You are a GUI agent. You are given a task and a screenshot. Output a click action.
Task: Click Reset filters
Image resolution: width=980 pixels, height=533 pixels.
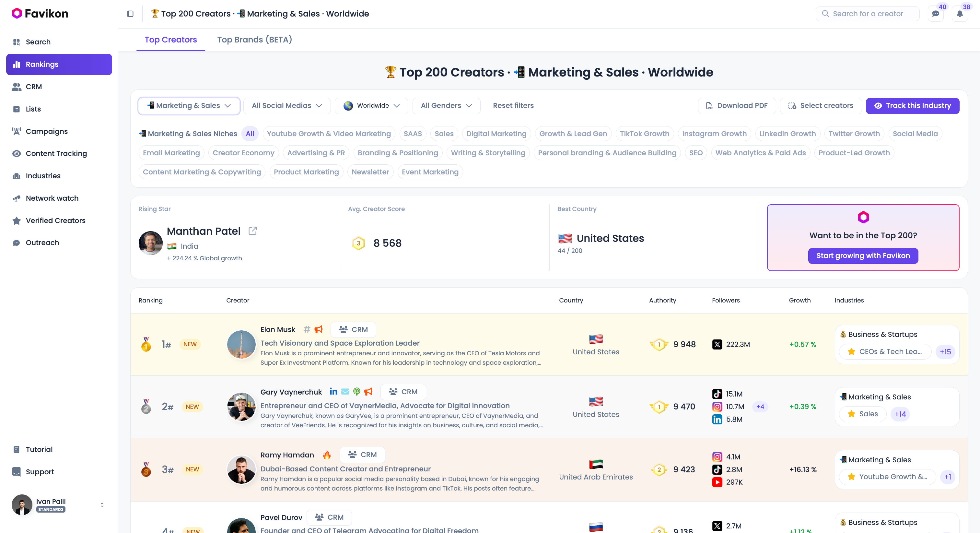pos(513,105)
